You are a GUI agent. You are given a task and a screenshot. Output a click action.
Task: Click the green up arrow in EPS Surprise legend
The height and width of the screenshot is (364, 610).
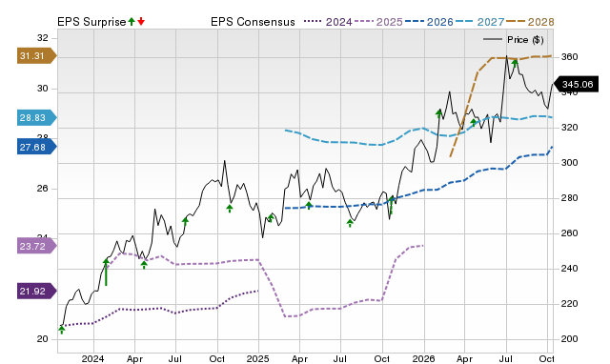pos(132,21)
